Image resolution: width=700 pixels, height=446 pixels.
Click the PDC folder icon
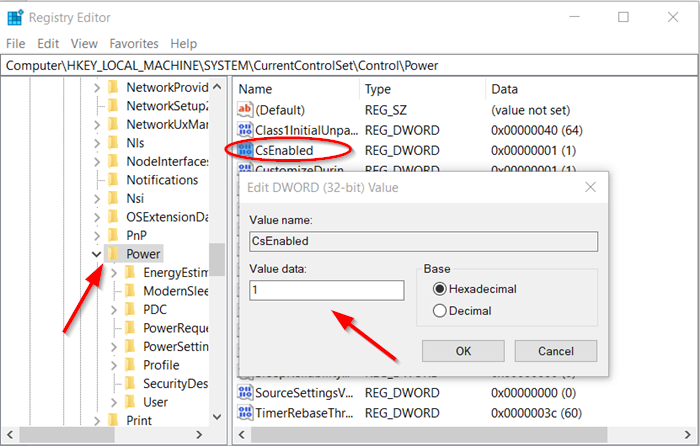[130, 309]
